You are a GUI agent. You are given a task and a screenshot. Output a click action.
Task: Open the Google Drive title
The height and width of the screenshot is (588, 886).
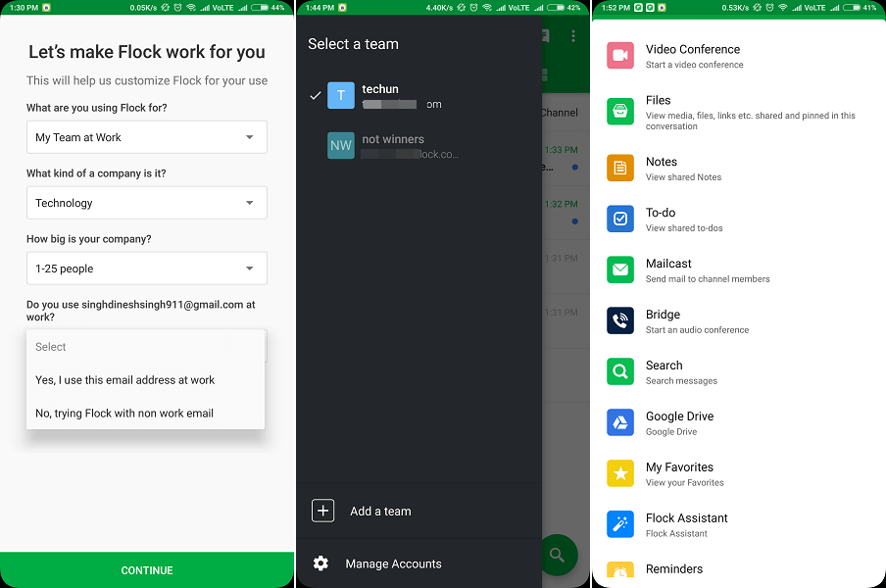tap(680, 416)
